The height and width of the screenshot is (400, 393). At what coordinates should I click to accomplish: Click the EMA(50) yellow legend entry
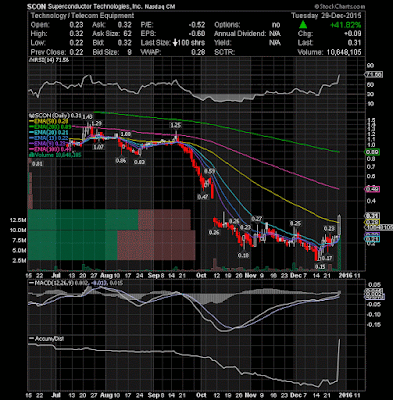[49, 121]
